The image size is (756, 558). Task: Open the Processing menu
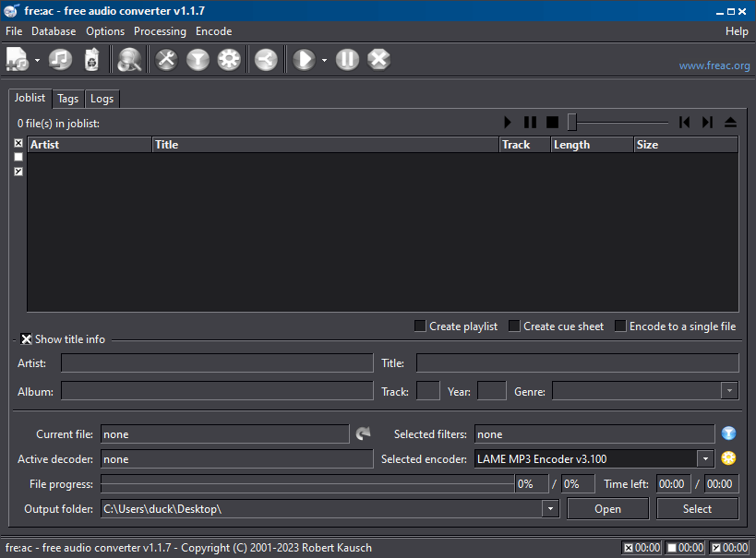tap(160, 31)
